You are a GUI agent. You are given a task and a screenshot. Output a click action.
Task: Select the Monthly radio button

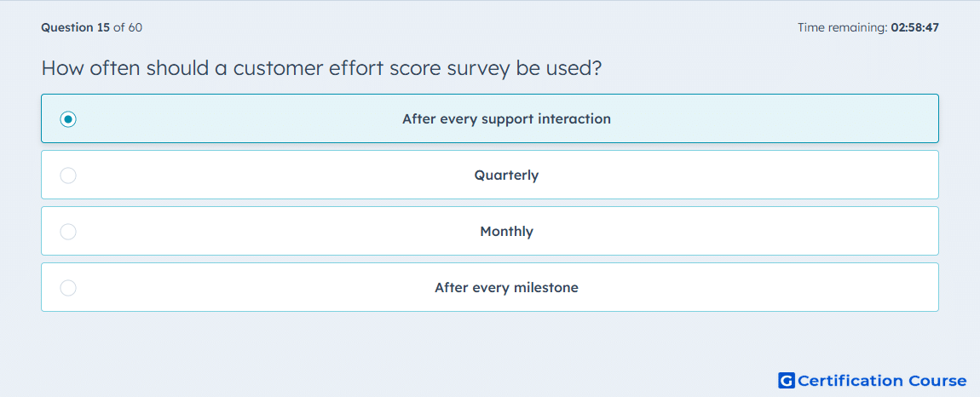(68, 232)
